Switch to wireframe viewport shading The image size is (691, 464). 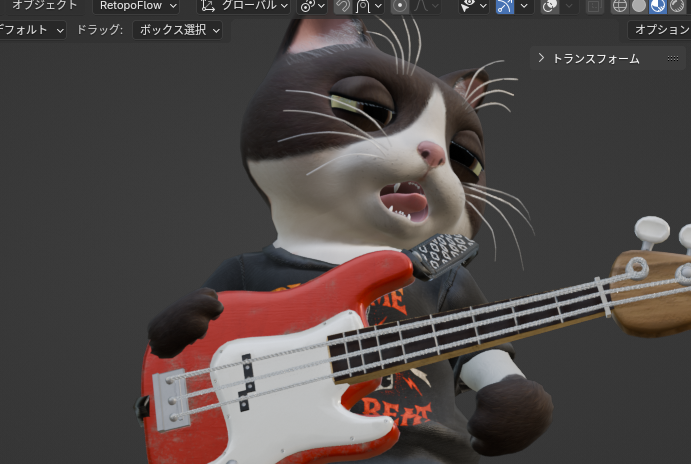(x=620, y=6)
